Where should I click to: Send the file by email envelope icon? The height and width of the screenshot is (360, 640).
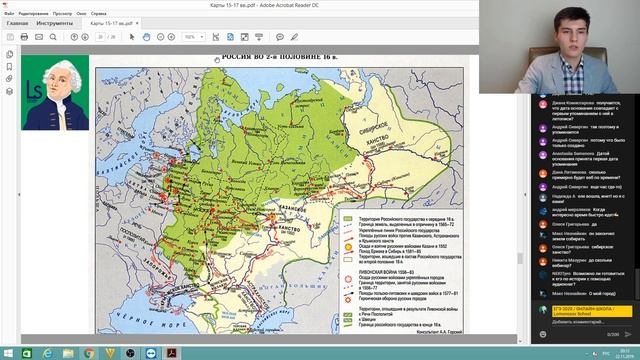[x=39, y=37]
